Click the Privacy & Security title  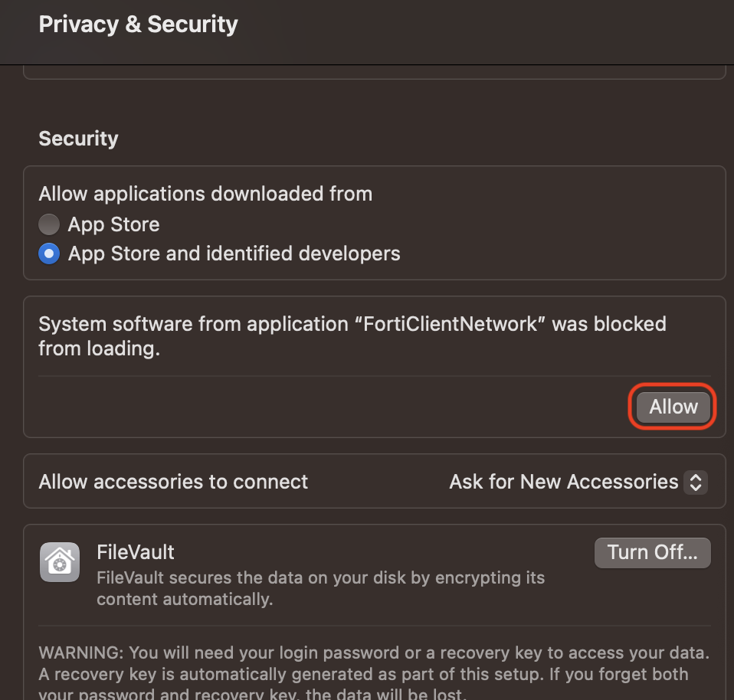coord(138,25)
